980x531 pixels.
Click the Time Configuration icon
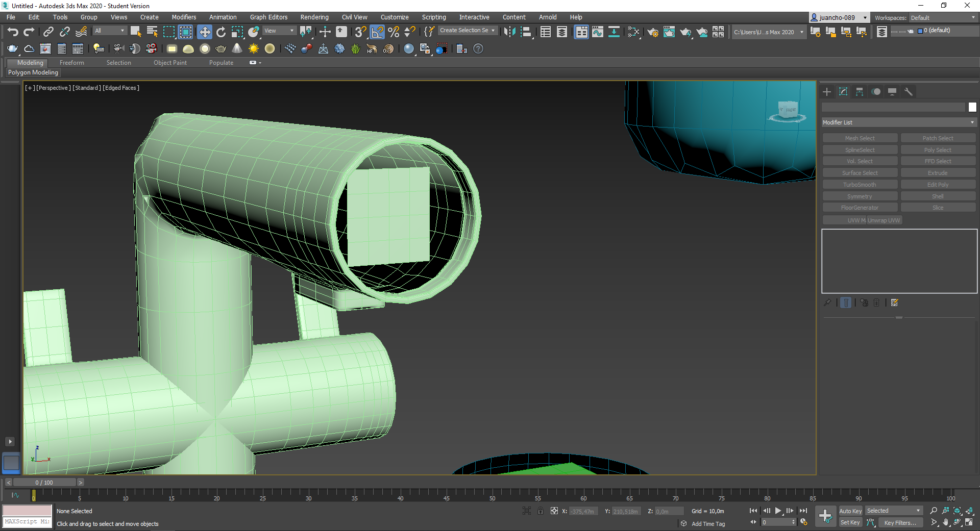click(x=804, y=522)
